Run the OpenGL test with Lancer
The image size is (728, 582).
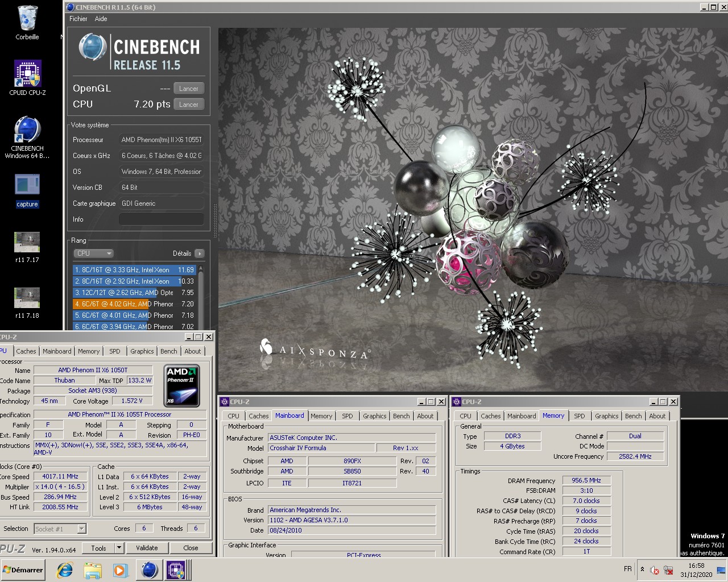click(x=189, y=89)
